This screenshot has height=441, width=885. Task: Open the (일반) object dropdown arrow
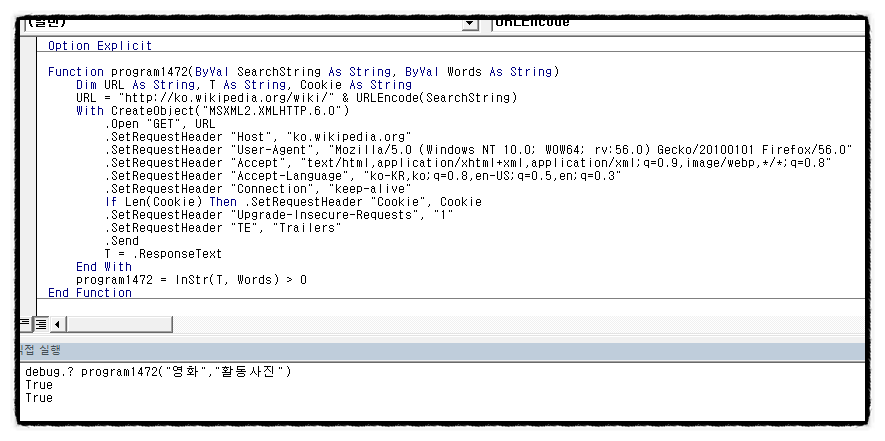pos(469,23)
